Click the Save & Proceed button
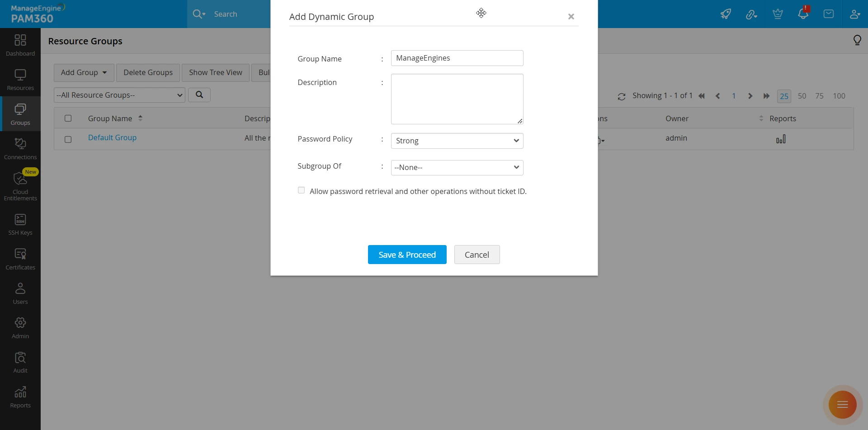This screenshot has width=868, height=430. 407,255
